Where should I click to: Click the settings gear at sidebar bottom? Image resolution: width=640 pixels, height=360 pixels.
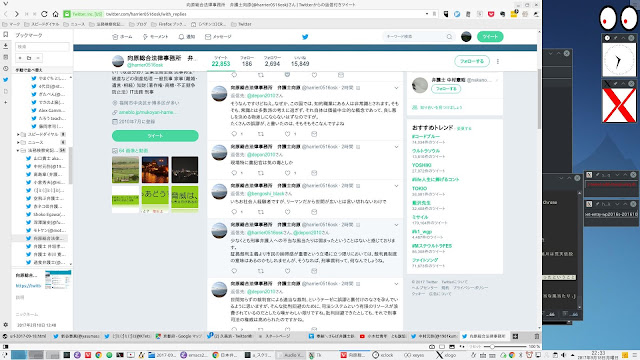tap(5, 325)
